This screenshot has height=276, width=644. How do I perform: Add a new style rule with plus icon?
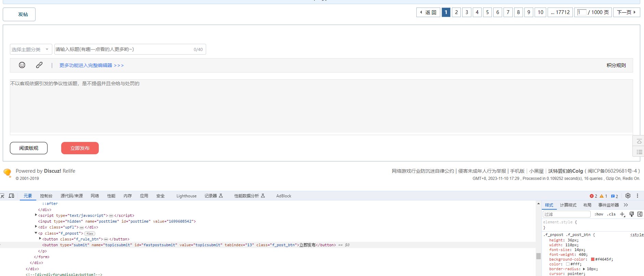click(x=622, y=214)
